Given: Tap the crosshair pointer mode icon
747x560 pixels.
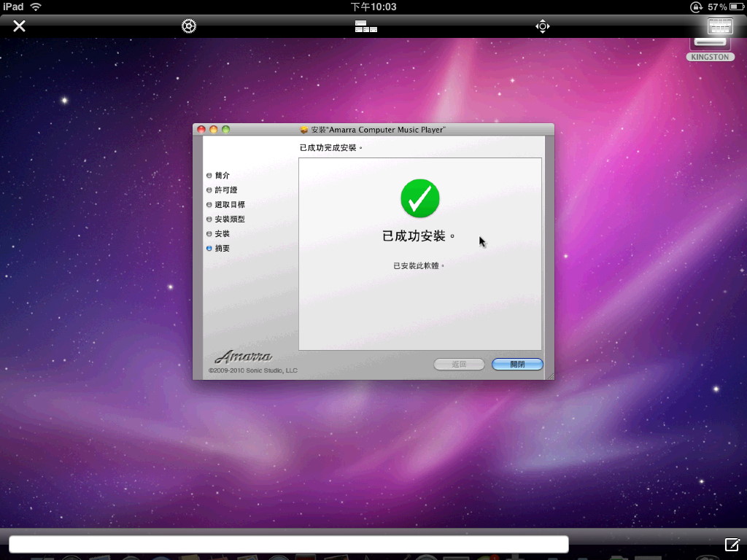Looking at the screenshot, I should (x=543, y=26).
